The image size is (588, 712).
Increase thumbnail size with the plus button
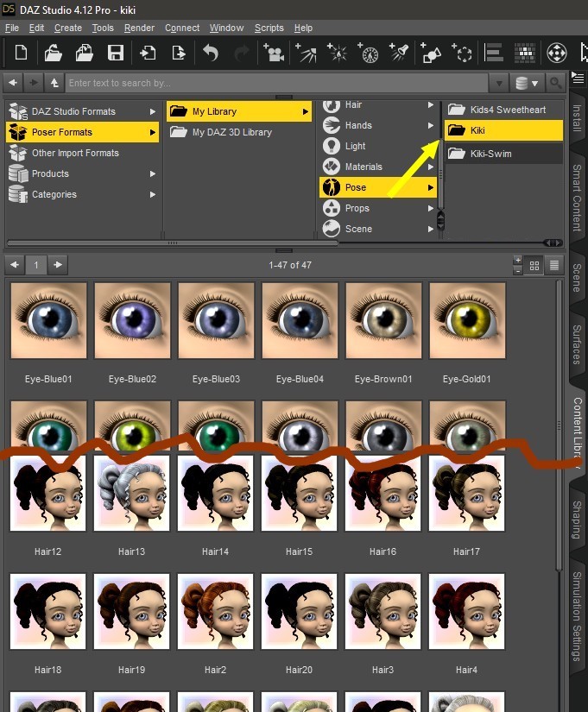517,261
